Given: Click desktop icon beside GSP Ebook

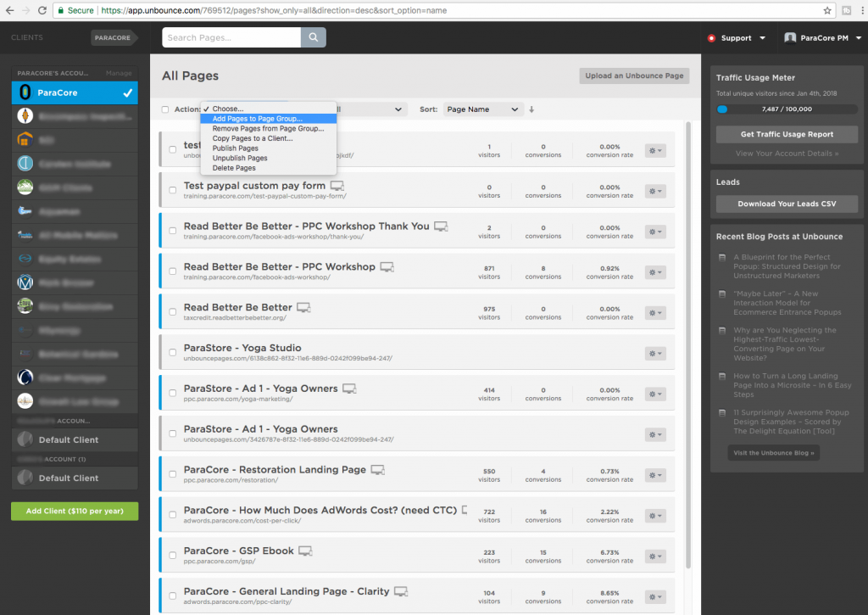Looking at the screenshot, I should point(305,551).
